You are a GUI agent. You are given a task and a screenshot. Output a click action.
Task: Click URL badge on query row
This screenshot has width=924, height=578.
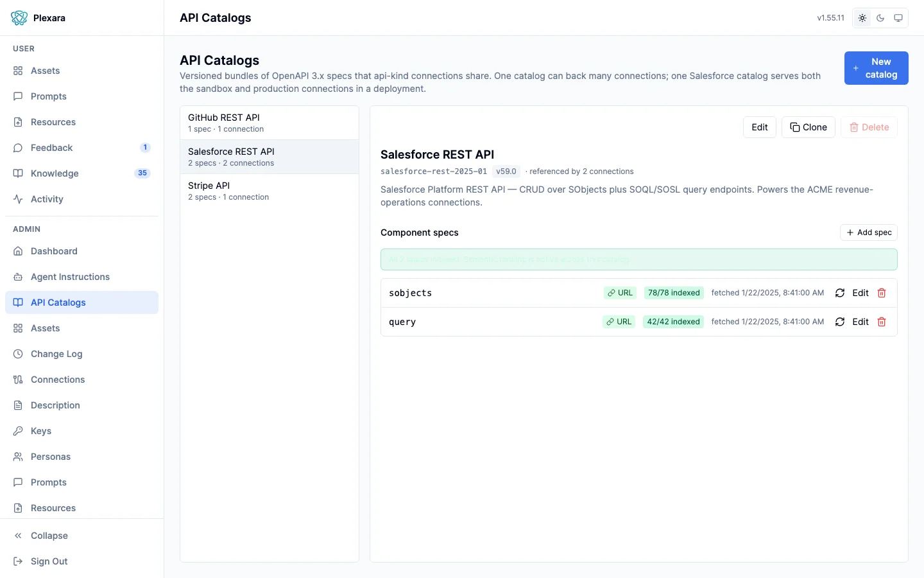[x=619, y=322]
